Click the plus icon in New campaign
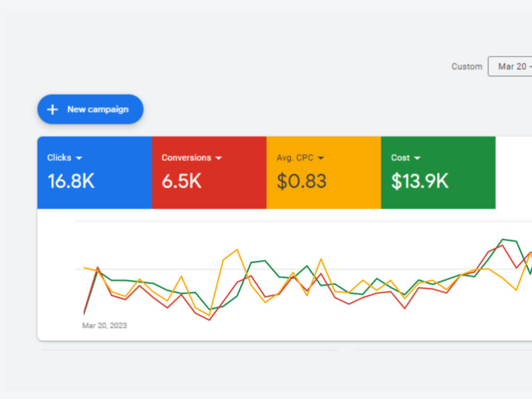This screenshot has height=399, width=532. pyautogui.click(x=52, y=110)
